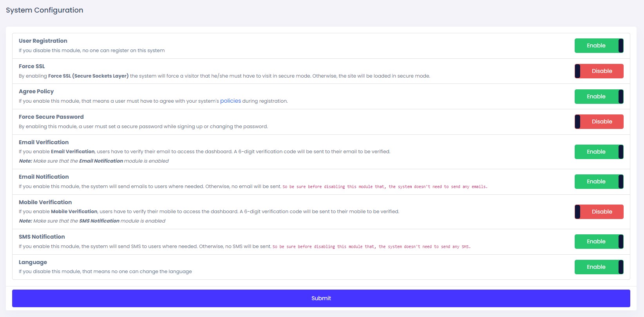Open the policies link
Viewport: 644px width, 317px height.
point(230,101)
